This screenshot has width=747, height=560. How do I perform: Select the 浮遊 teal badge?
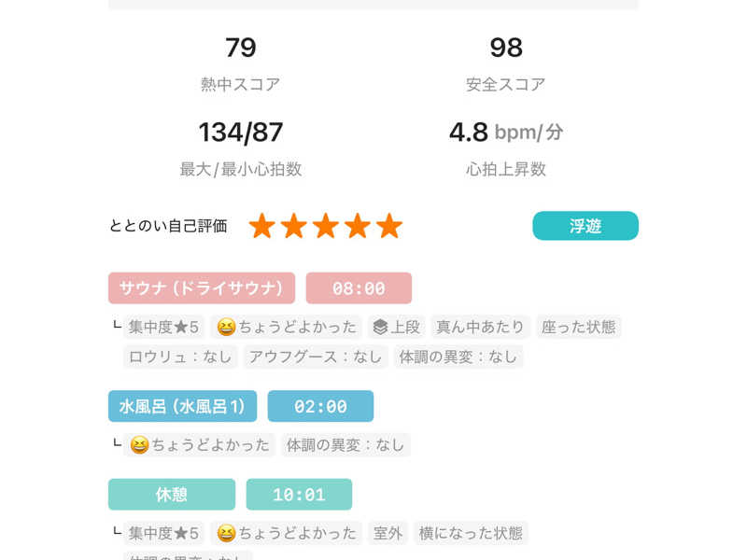(585, 226)
